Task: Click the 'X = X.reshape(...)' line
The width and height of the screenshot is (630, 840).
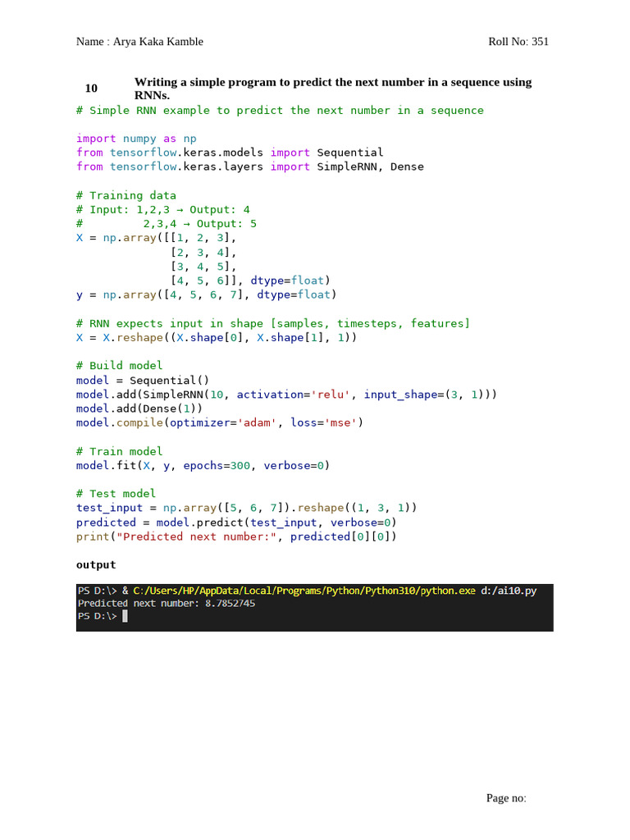Action: (x=217, y=337)
